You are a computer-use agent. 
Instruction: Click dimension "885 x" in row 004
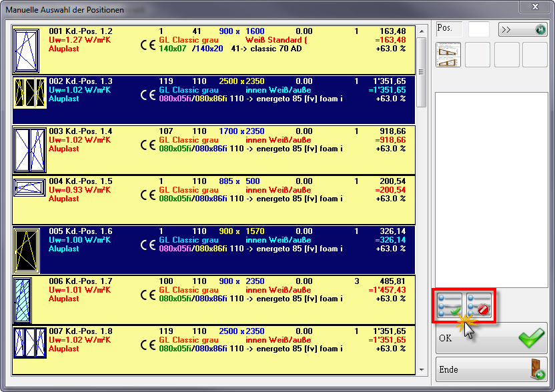coord(229,181)
